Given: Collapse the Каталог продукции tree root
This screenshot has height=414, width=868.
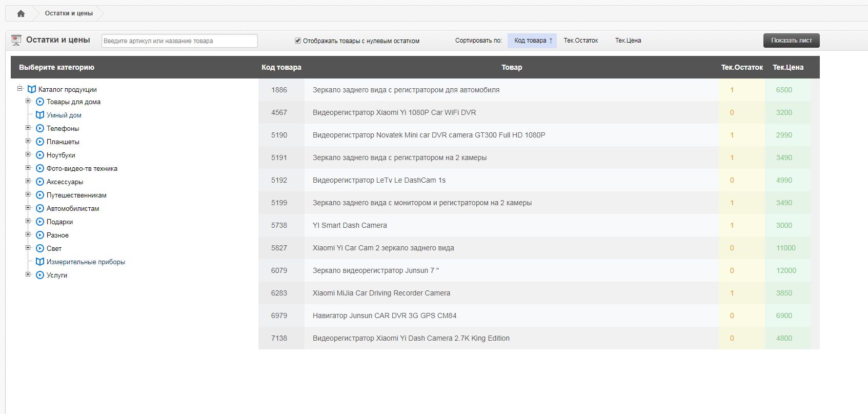Looking at the screenshot, I should click(20, 88).
